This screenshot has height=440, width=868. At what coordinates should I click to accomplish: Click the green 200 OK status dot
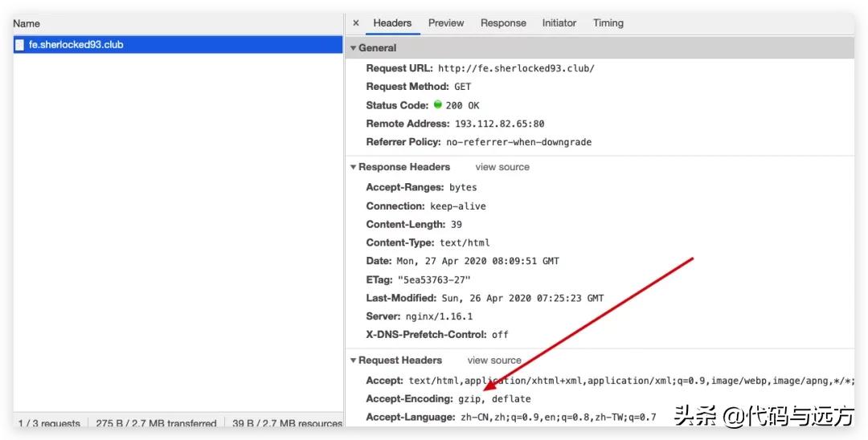pos(437,104)
